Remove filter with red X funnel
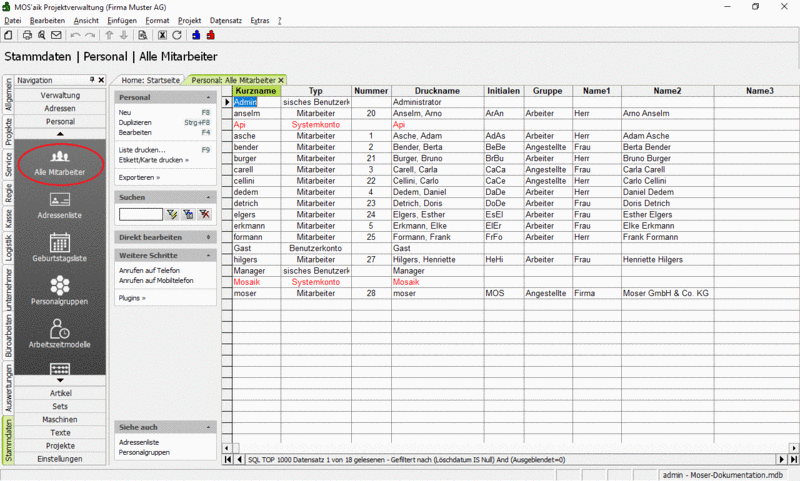Screen dimensions: 800x481 205,214
